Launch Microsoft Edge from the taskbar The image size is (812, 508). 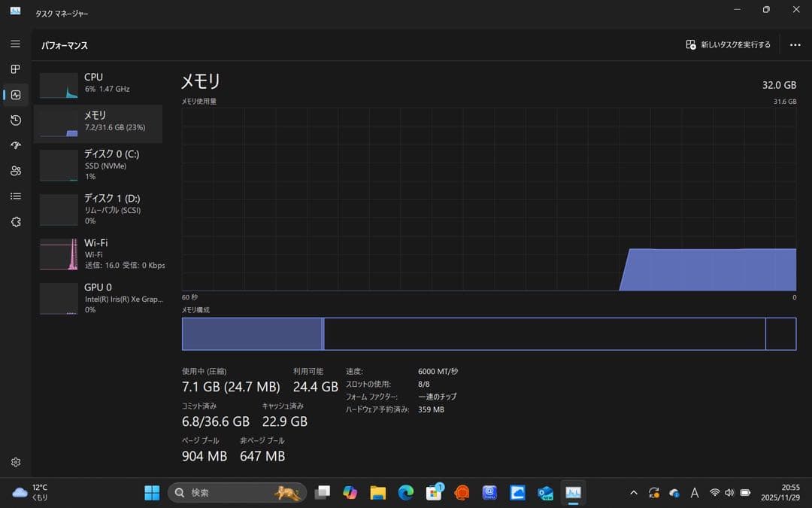[406, 492]
